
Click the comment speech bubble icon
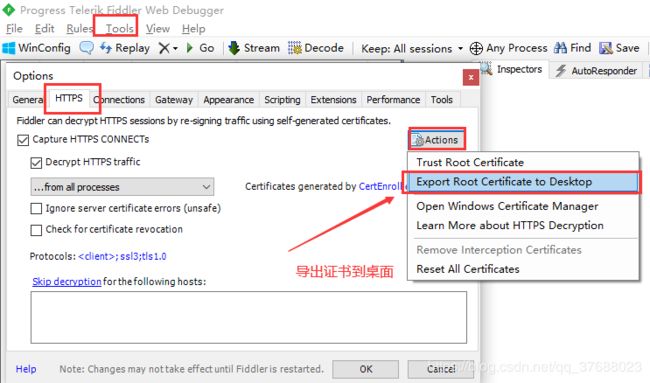pos(86,48)
